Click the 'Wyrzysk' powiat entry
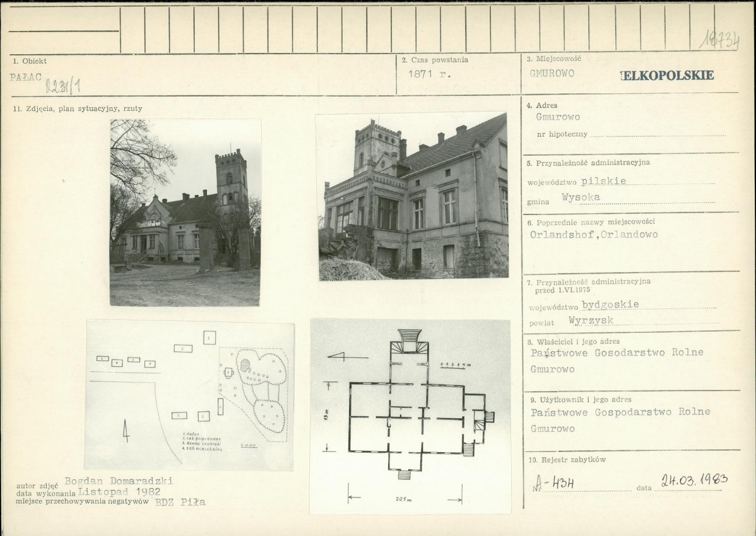756x536 pixels. 591,320
